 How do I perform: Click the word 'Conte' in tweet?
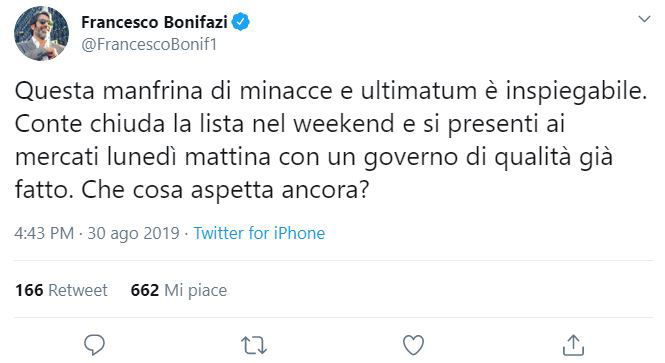click(48, 124)
